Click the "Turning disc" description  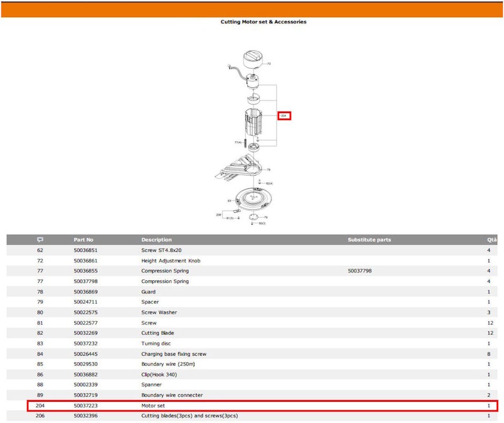click(x=156, y=344)
